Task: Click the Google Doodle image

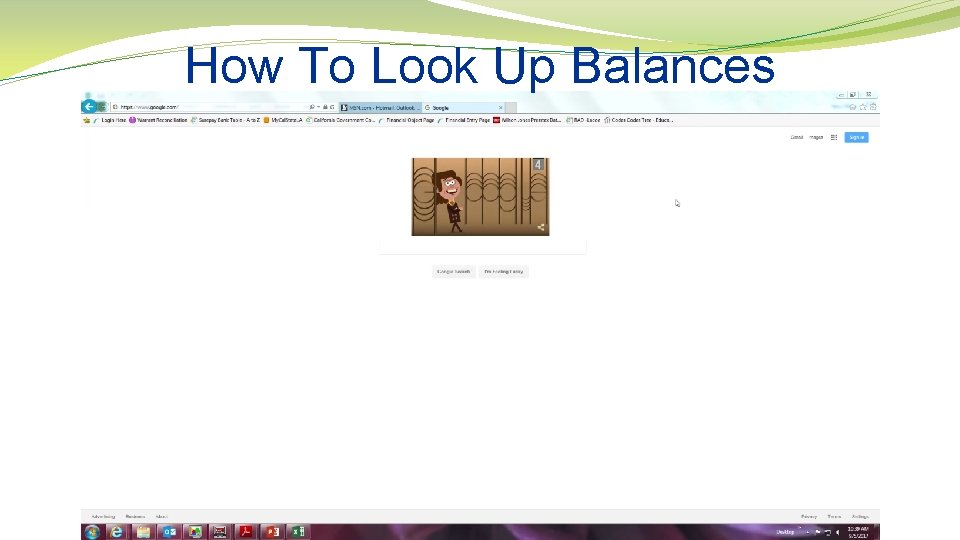Action: point(481,197)
